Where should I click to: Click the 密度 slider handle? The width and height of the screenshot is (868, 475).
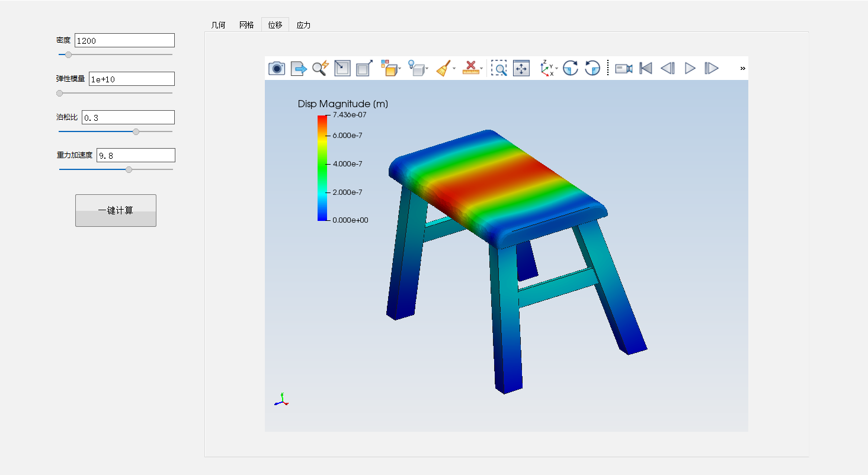pyautogui.click(x=68, y=54)
